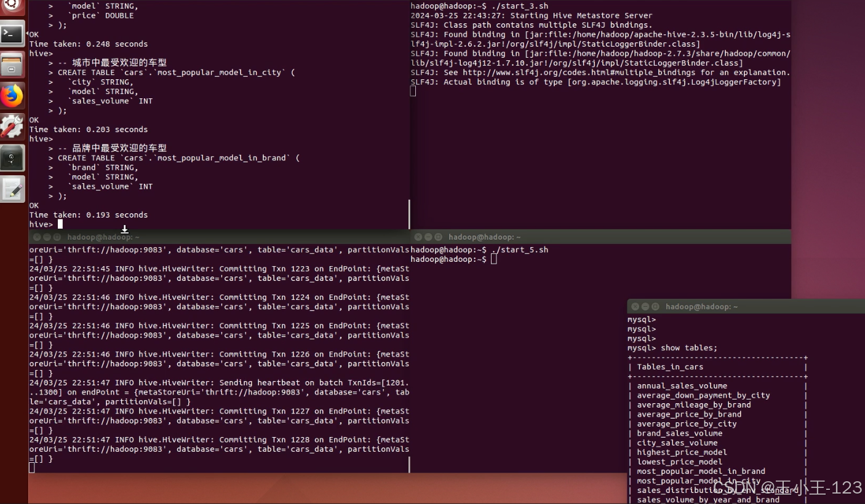Image resolution: width=865 pixels, height=504 pixels.
Task: Click city_sales_volume table row
Action: coord(677,443)
